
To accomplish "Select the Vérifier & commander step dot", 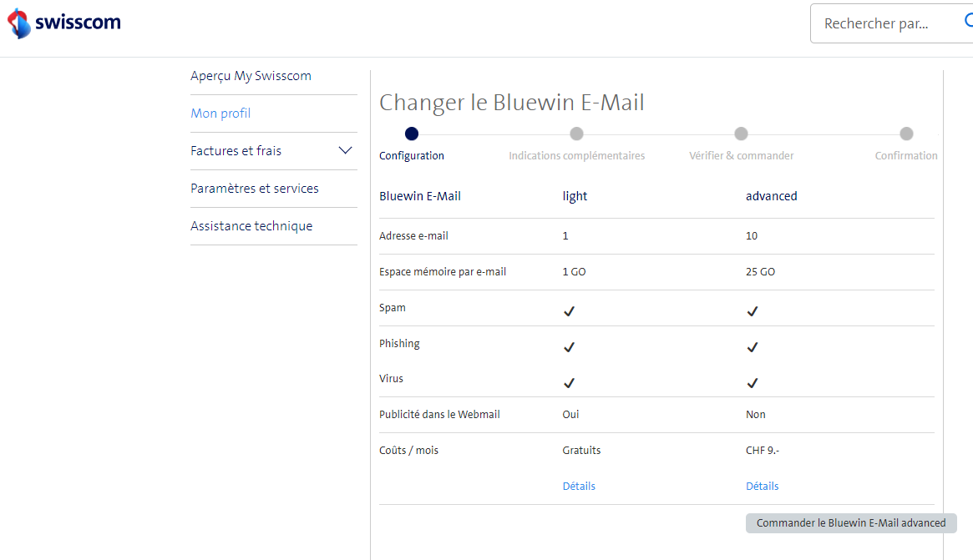I will click(x=741, y=134).
